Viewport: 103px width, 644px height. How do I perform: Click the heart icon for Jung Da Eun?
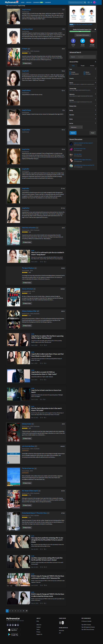click(x=62, y=208)
